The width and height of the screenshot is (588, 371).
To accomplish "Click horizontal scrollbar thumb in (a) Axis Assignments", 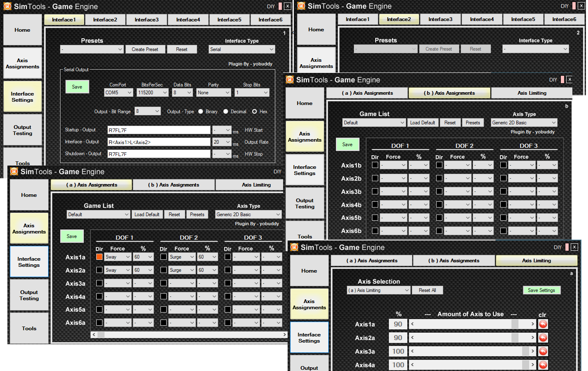I will click(101, 335).
